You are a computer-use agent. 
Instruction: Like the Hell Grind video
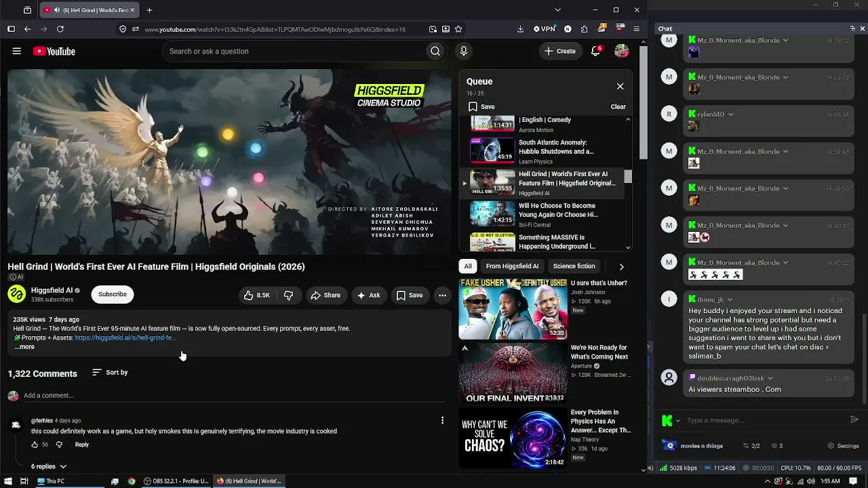(256, 295)
